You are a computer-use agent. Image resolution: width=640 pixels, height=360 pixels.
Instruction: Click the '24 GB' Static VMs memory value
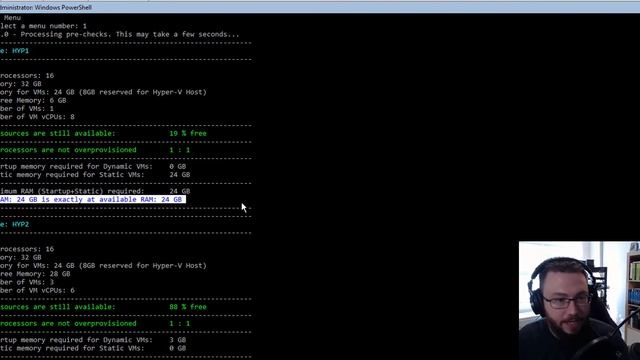pos(180,175)
